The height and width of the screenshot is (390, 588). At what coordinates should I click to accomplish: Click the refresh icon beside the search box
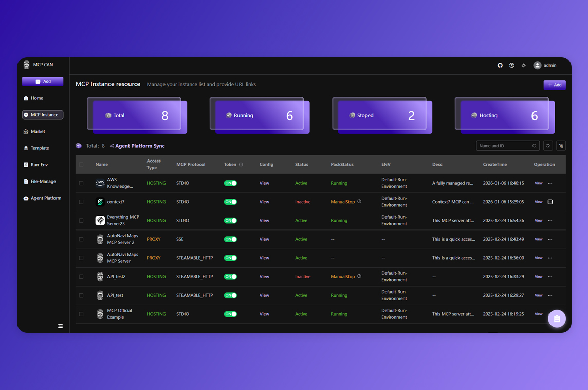[548, 146]
